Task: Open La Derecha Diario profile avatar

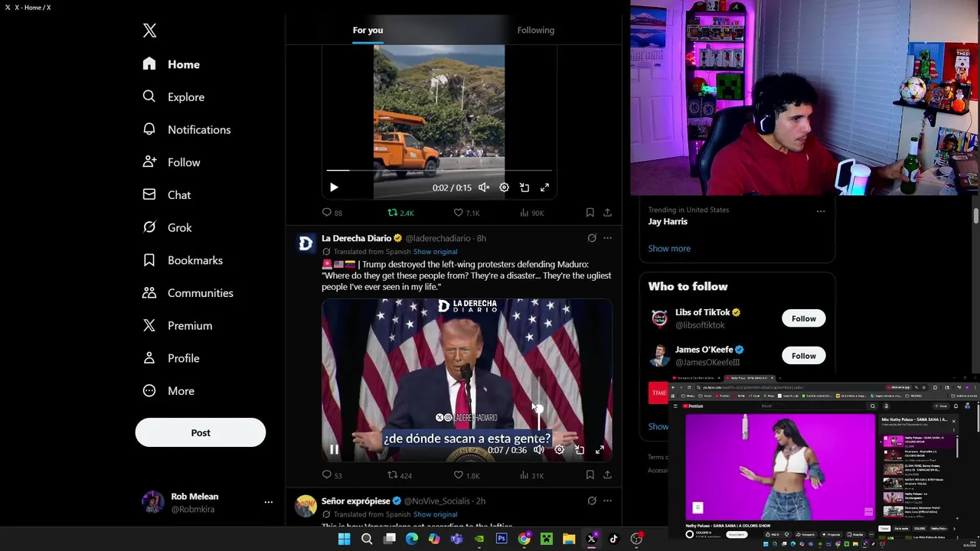Action: (305, 243)
